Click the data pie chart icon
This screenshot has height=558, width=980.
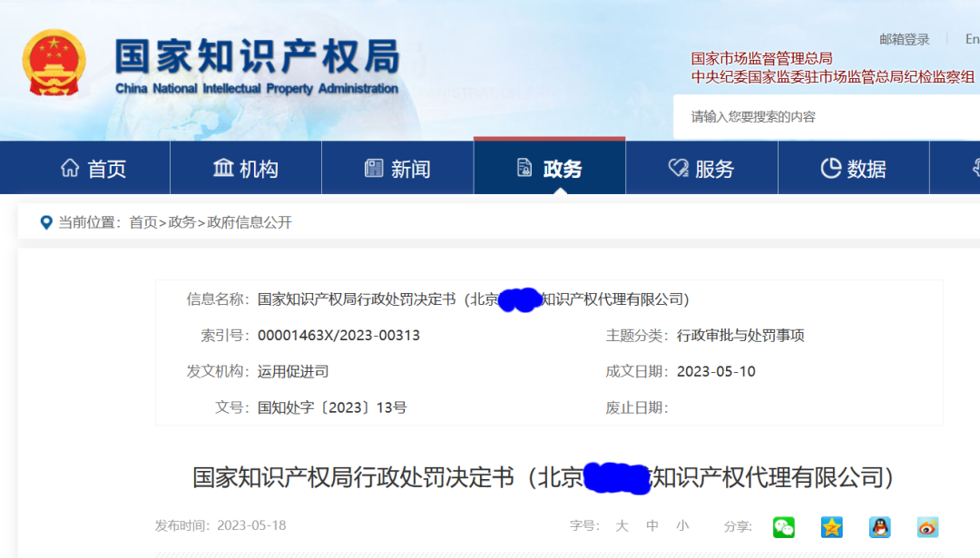830,168
